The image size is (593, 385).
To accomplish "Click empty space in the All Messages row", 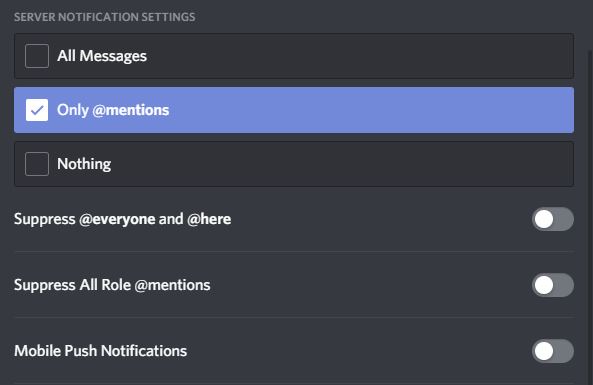I will [x=359, y=56].
